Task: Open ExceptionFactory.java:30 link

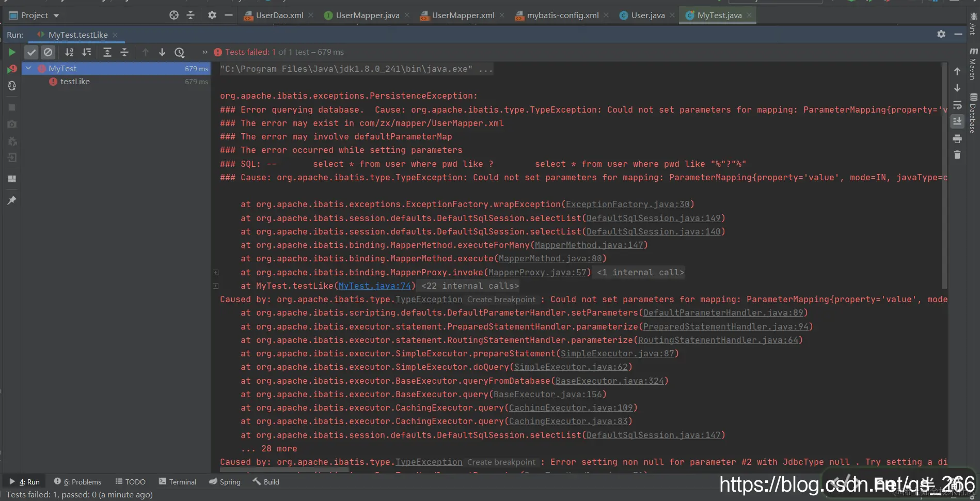Action: point(627,204)
